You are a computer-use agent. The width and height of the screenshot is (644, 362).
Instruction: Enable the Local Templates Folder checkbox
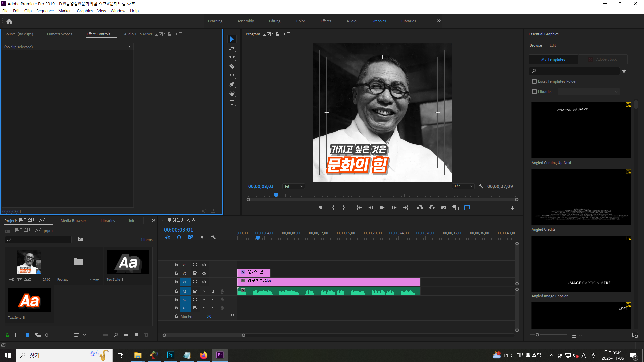[x=534, y=81]
